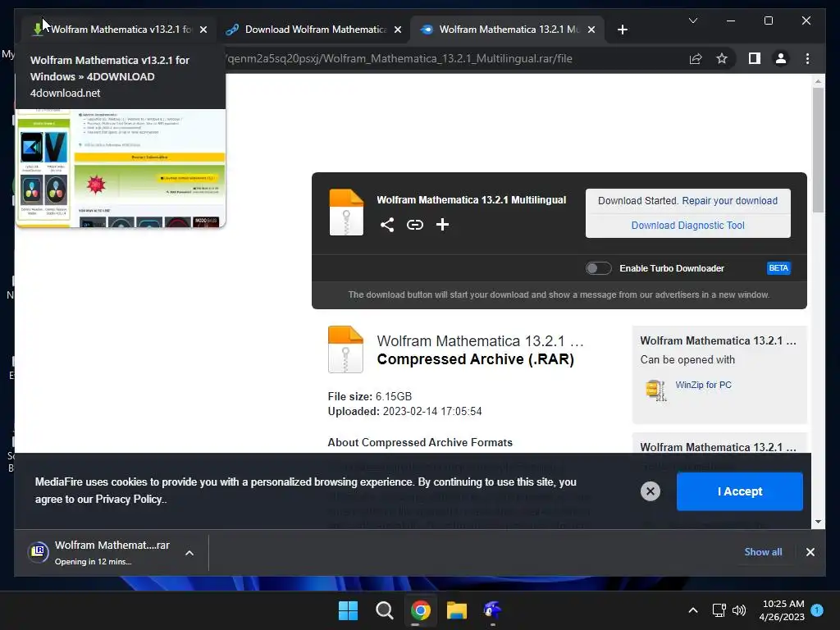Screen dimensions: 840x630
Task: Click the RAR file icon beside Compressed Archive
Action: [345, 349]
